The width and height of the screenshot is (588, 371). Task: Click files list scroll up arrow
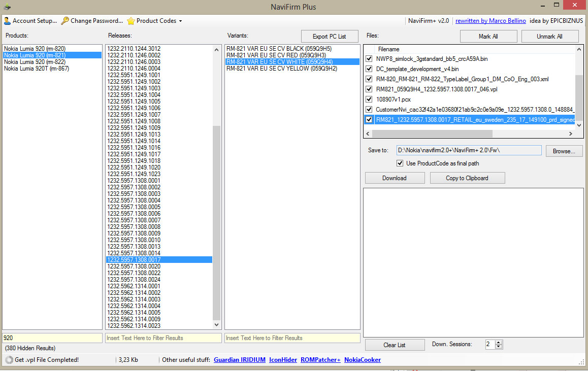coord(579,49)
